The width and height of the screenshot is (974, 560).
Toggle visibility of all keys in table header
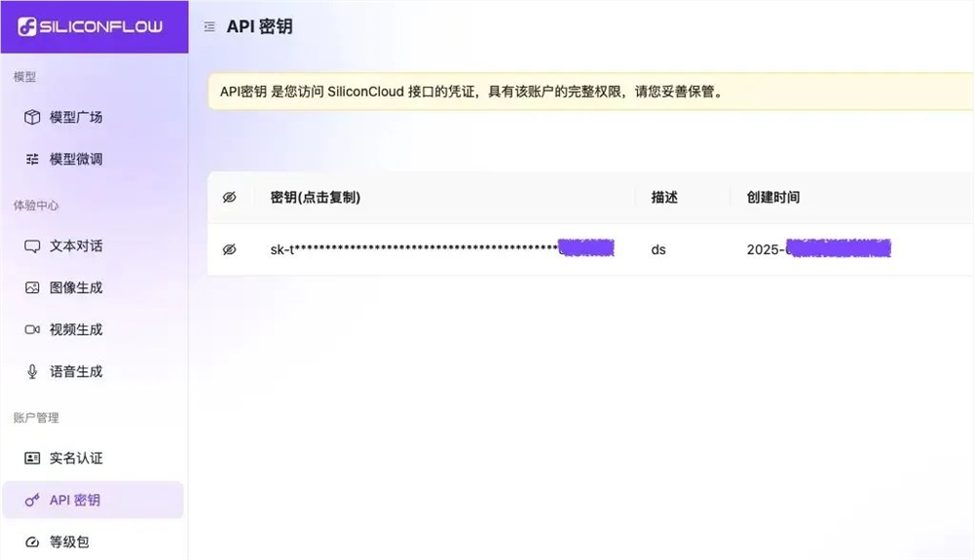(229, 198)
